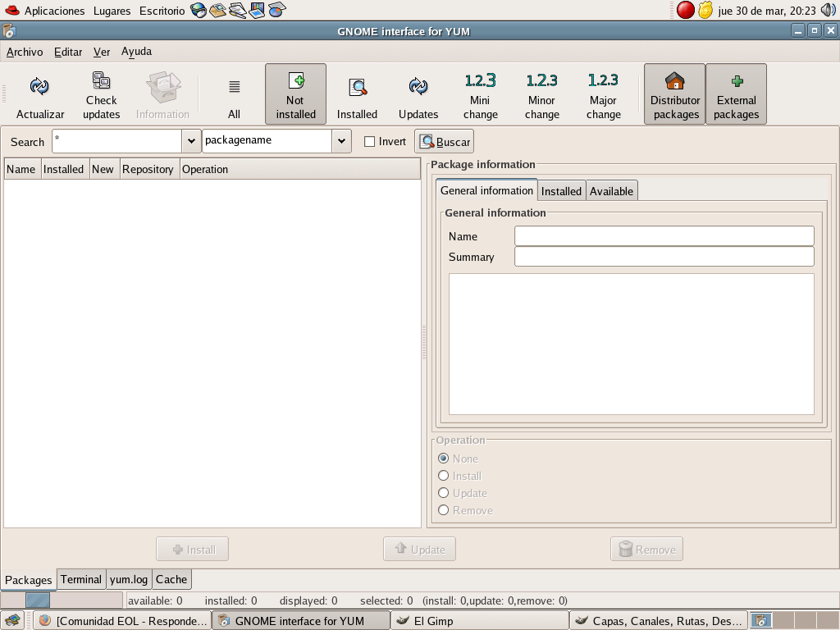This screenshot has width=840, height=630.
Task: Enable the Invert checkbox
Action: pyautogui.click(x=369, y=141)
